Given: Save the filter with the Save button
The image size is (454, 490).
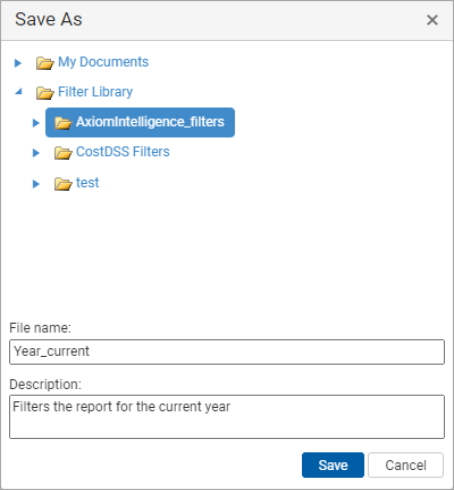Looking at the screenshot, I should (x=333, y=465).
